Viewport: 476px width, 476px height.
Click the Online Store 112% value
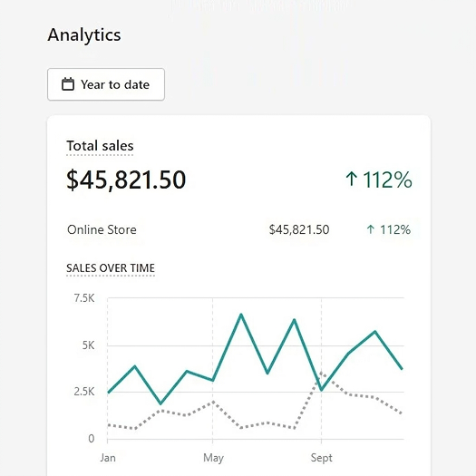point(395,229)
